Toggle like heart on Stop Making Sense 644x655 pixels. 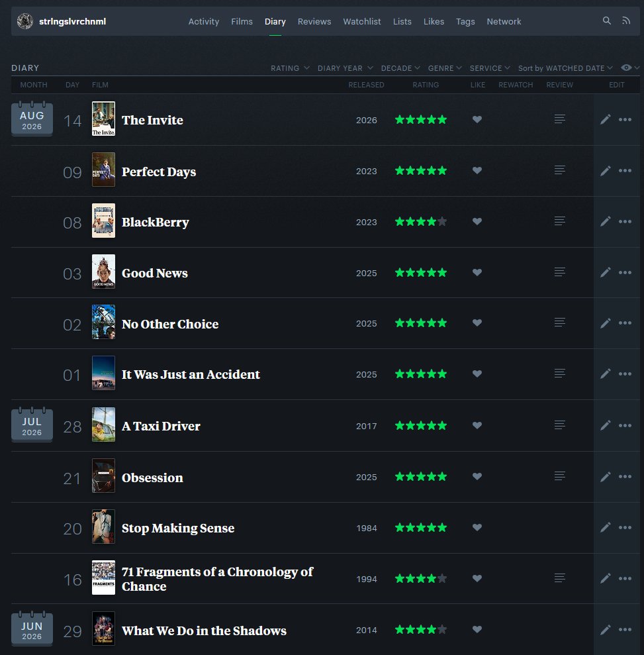[477, 528]
